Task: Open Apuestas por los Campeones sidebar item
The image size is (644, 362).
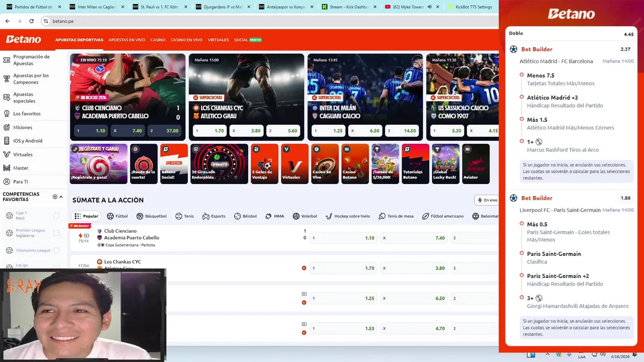Action: point(31,78)
